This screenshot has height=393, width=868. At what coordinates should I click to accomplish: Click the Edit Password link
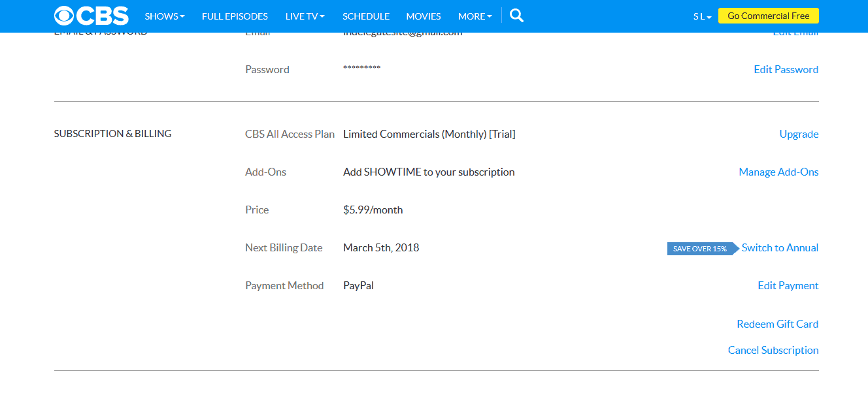tap(786, 69)
